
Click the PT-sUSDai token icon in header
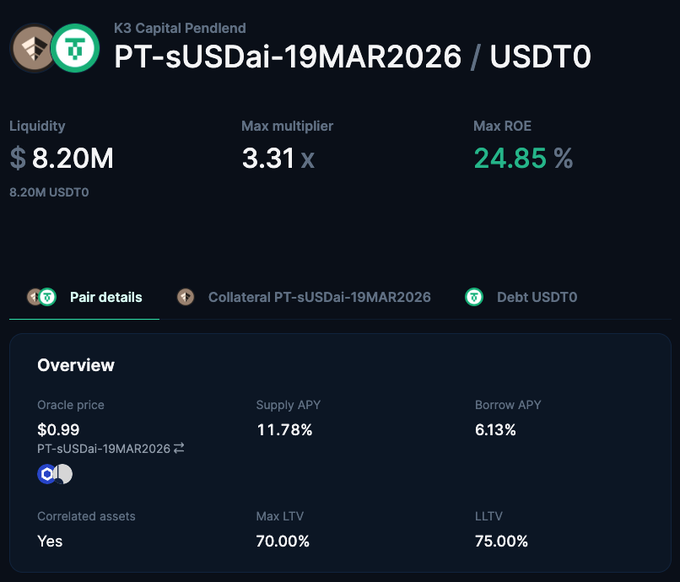pyautogui.click(x=30, y=47)
